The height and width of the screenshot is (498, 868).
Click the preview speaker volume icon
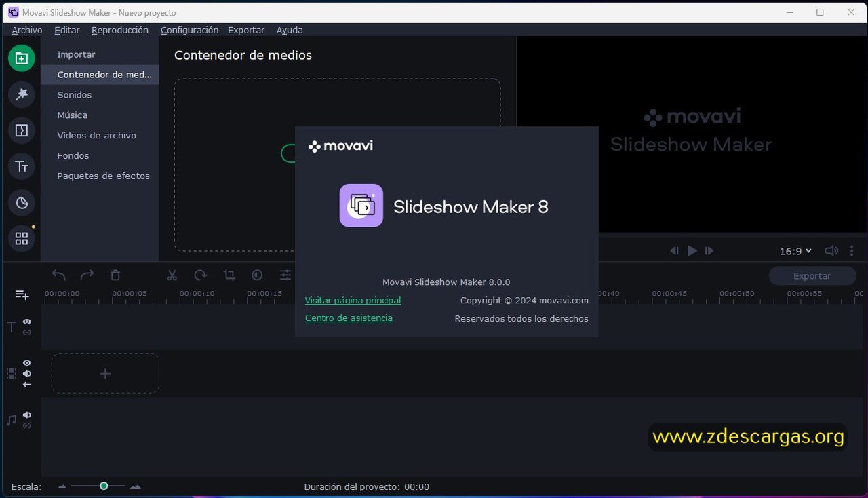831,251
